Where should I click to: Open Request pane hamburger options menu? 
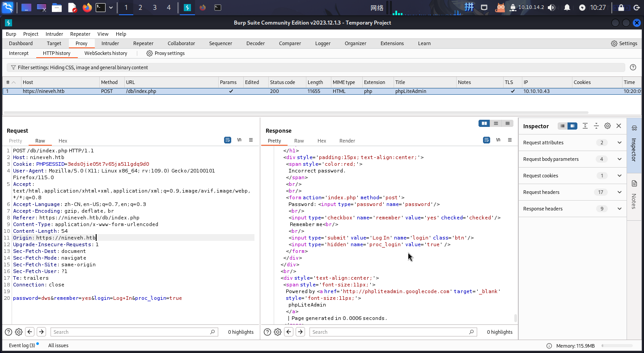pyautogui.click(x=251, y=140)
